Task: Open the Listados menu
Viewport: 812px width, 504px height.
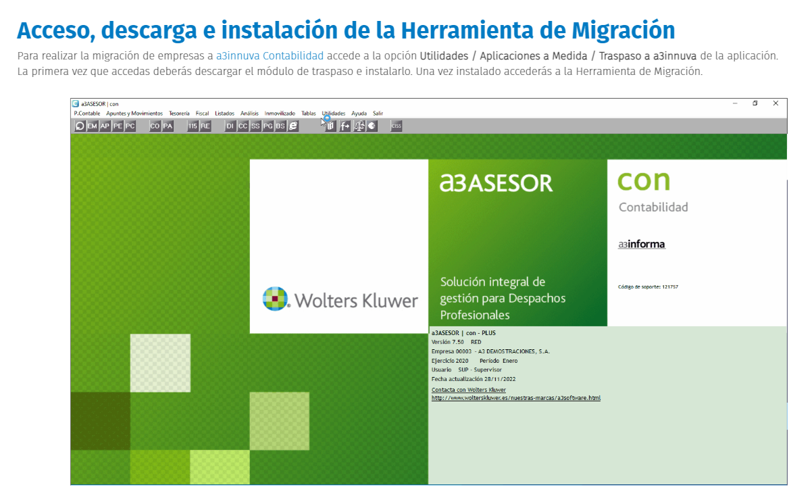Action: tap(224, 114)
